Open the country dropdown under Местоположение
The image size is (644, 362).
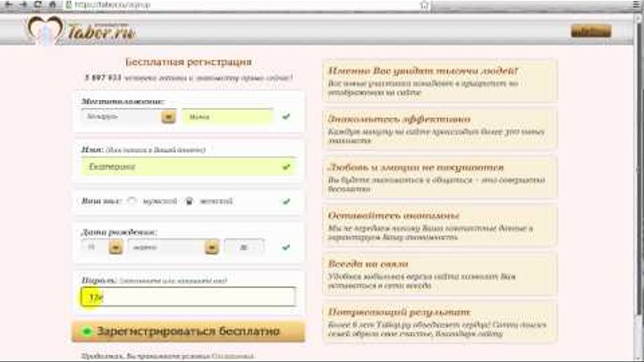click(x=168, y=116)
